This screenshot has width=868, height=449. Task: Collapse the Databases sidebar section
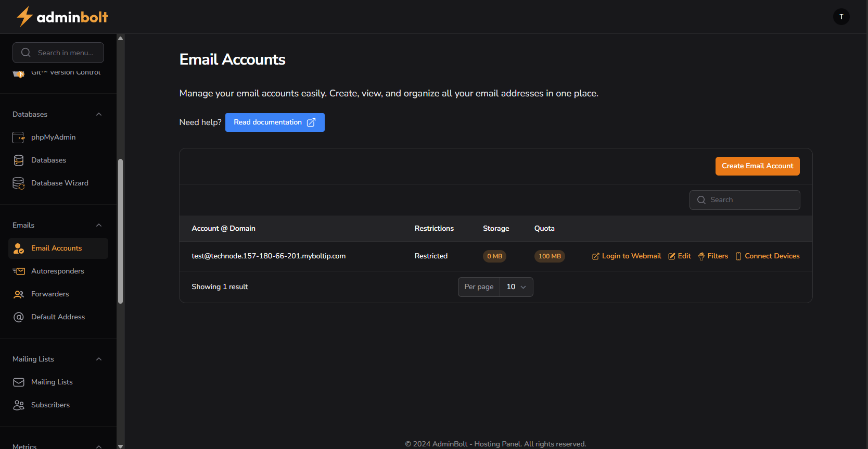99,115
